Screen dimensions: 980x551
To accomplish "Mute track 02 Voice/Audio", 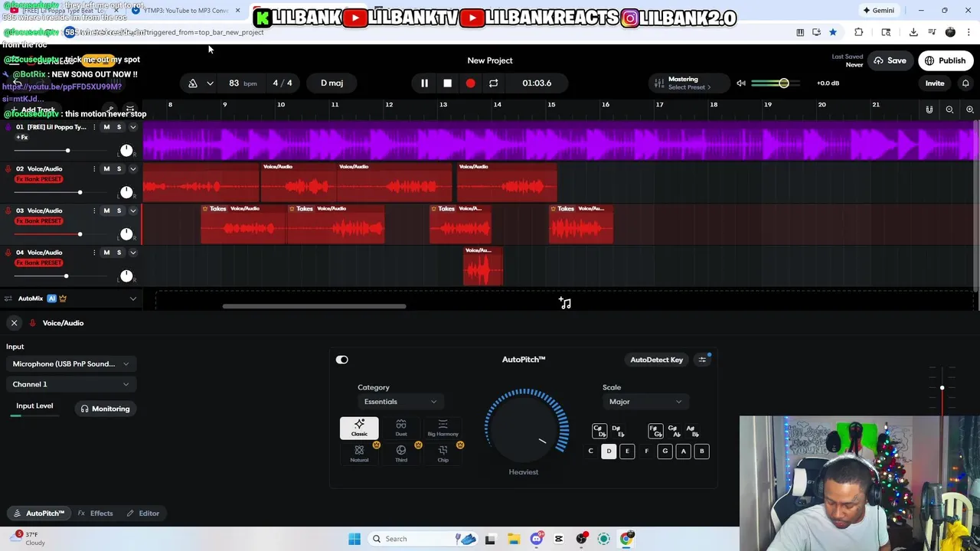I will [x=106, y=168].
